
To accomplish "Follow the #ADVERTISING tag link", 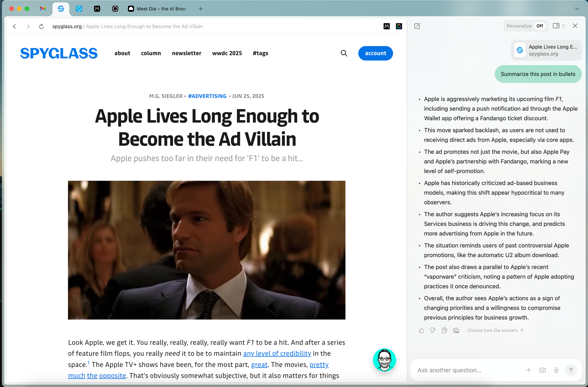I will pyautogui.click(x=207, y=96).
